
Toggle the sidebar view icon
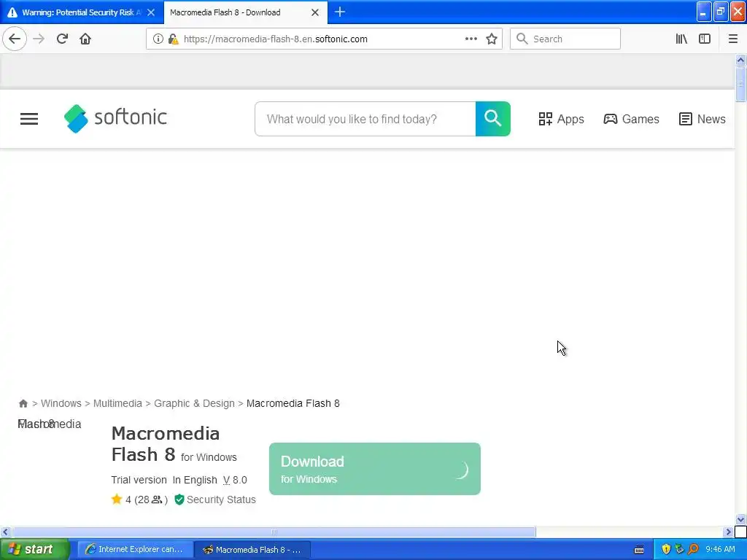click(705, 39)
